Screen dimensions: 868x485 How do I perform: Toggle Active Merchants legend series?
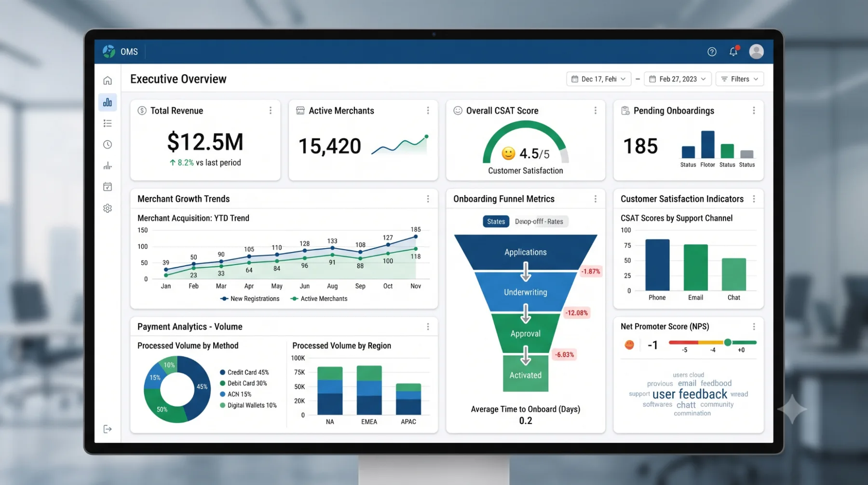click(319, 299)
